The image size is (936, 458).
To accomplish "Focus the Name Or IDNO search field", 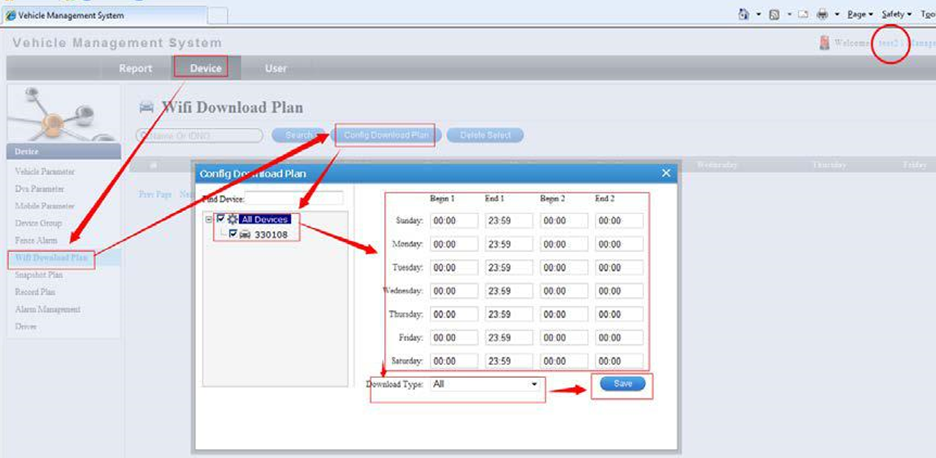I will pos(199,136).
